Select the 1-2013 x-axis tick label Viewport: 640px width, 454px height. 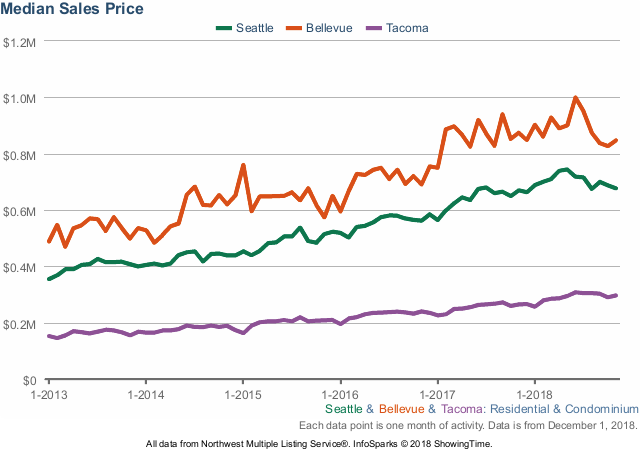(x=49, y=394)
